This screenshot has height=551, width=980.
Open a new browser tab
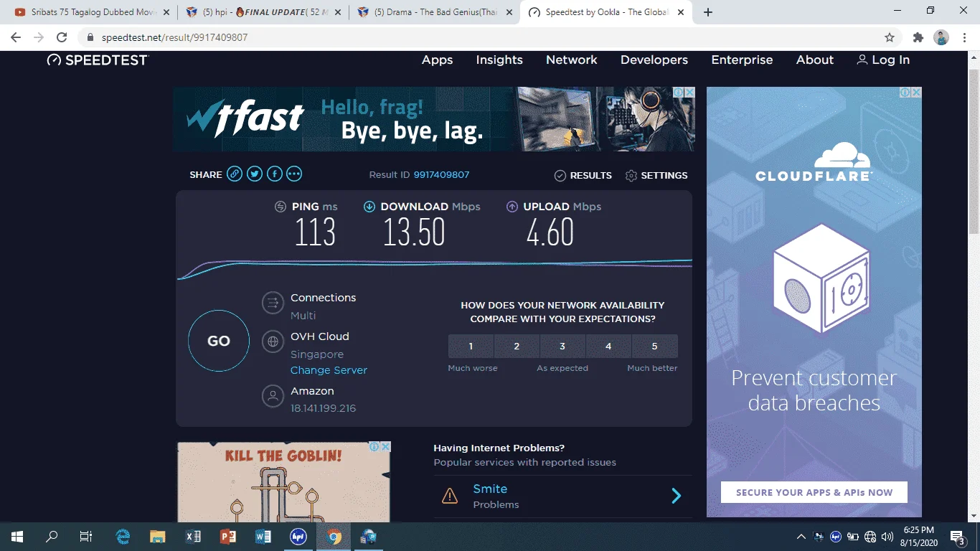pos(708,12)
